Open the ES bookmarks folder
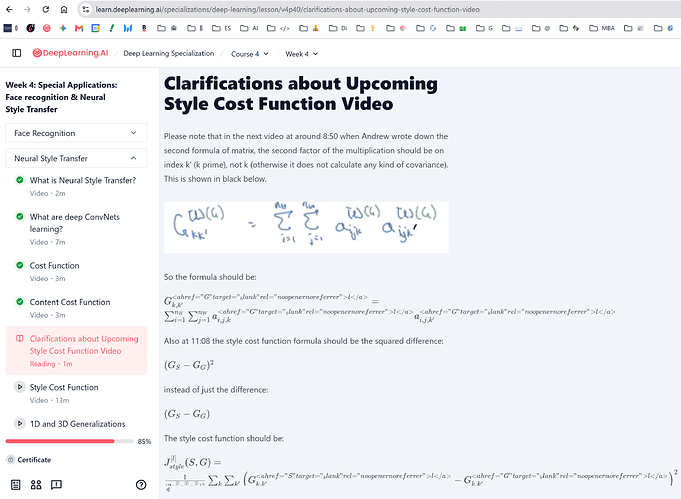Image resolution: width=681 pixels, height=499 pixels. 221,28
